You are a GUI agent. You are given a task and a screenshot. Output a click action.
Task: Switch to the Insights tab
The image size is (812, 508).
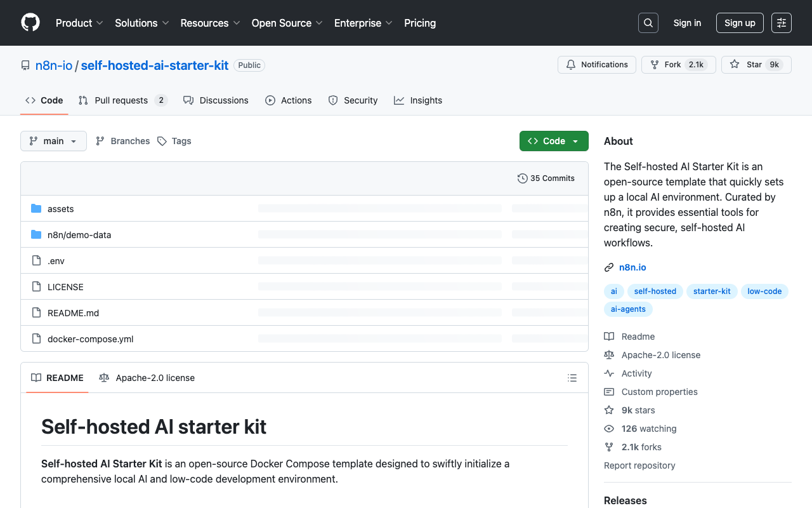pos(418,100)
